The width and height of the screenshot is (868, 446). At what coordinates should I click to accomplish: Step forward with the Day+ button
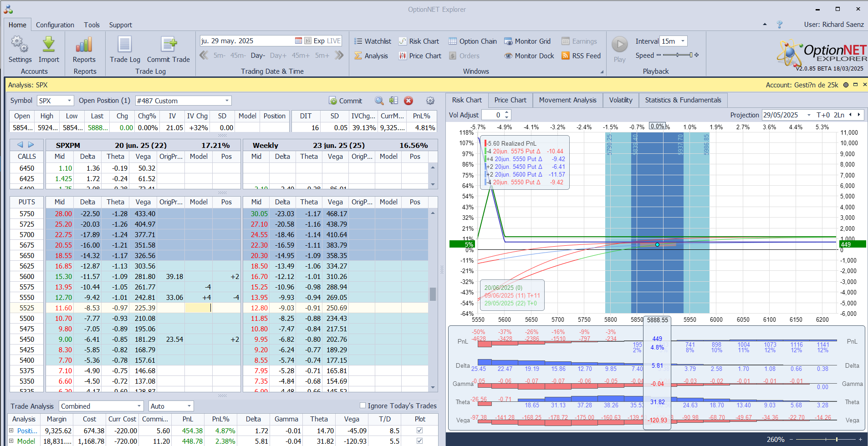[278, 56]
